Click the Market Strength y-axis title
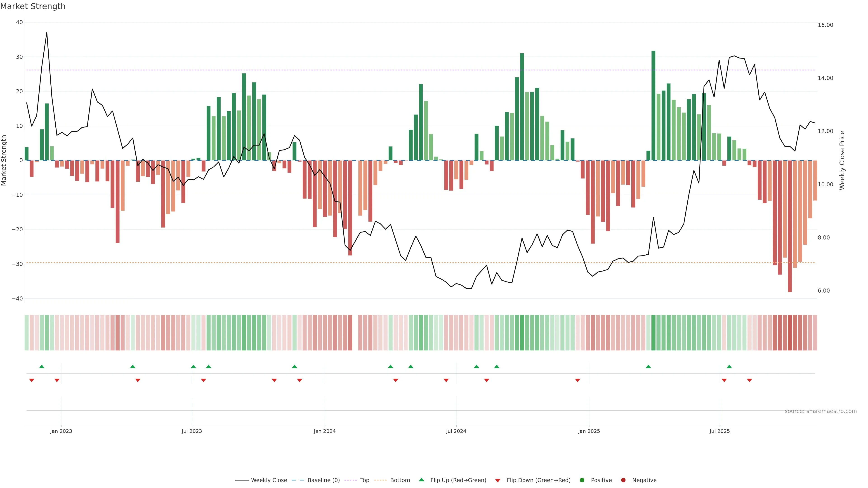 click(4, 160)
